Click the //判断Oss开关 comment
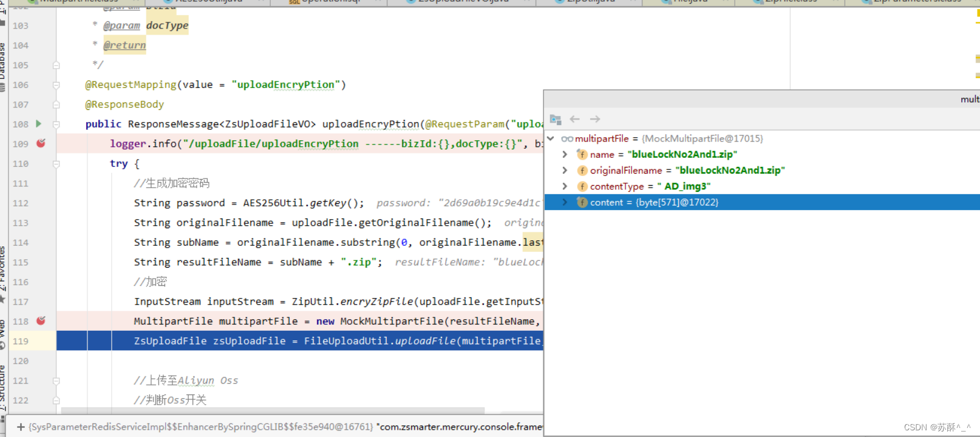This screenshot has width=980, height=437. [170, 400]
